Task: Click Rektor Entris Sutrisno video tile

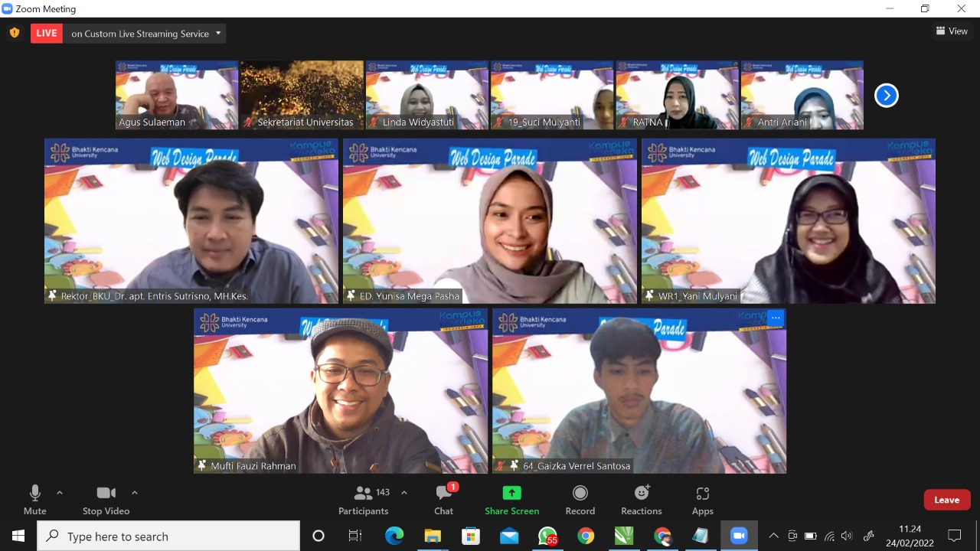Action: point(191,221)
